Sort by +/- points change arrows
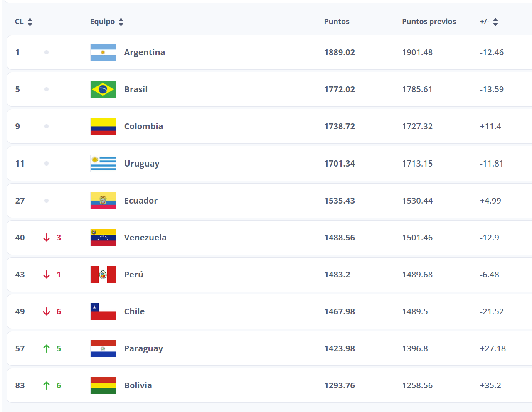The height and width of the screenshot is (412, 532). point(495,22)
